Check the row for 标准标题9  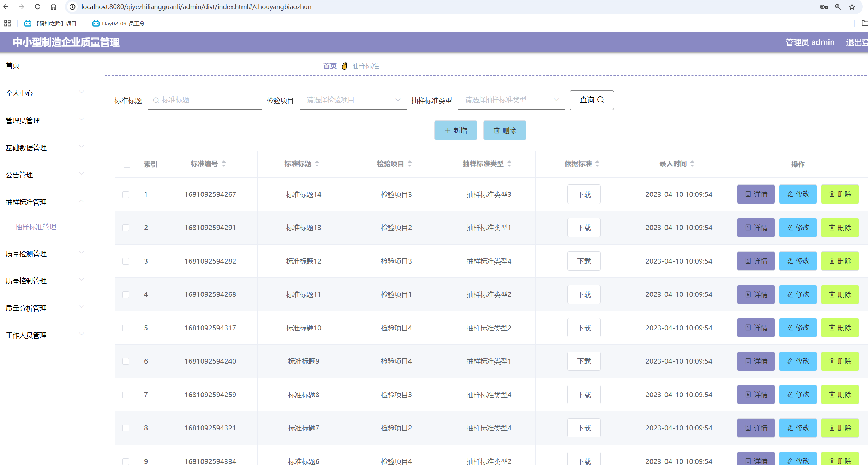coord(126,361)
